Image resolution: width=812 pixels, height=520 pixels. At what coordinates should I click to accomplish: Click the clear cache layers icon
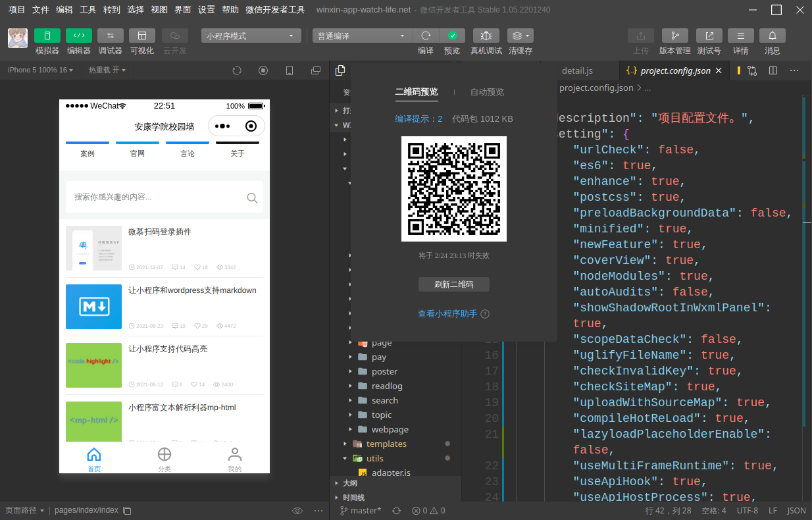(520, 36)
